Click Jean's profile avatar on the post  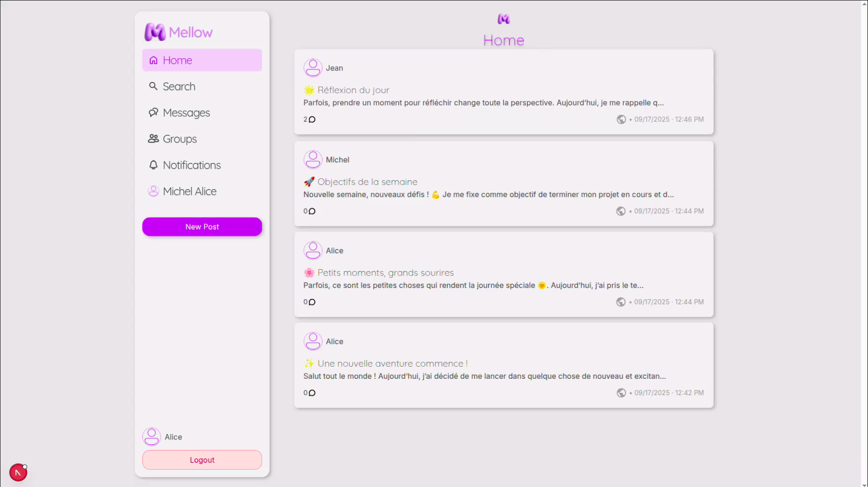313,68
